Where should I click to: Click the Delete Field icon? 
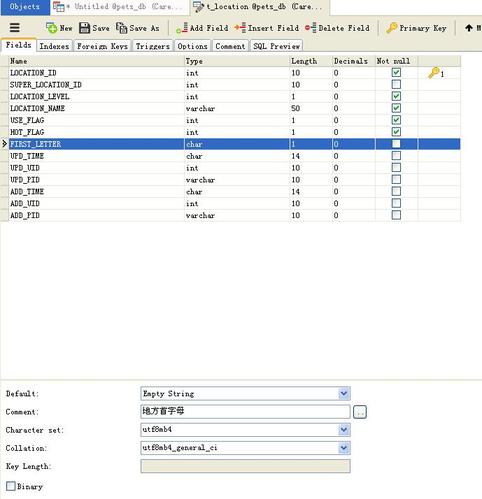click(x=311, y=28)
